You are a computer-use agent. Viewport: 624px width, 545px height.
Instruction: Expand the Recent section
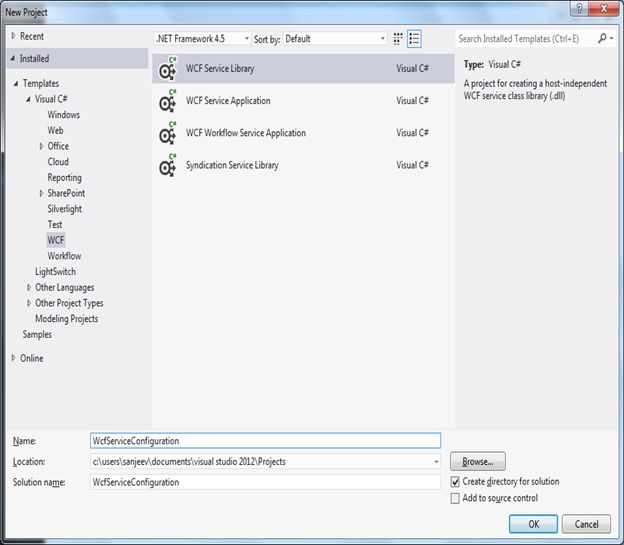[14, 36]
